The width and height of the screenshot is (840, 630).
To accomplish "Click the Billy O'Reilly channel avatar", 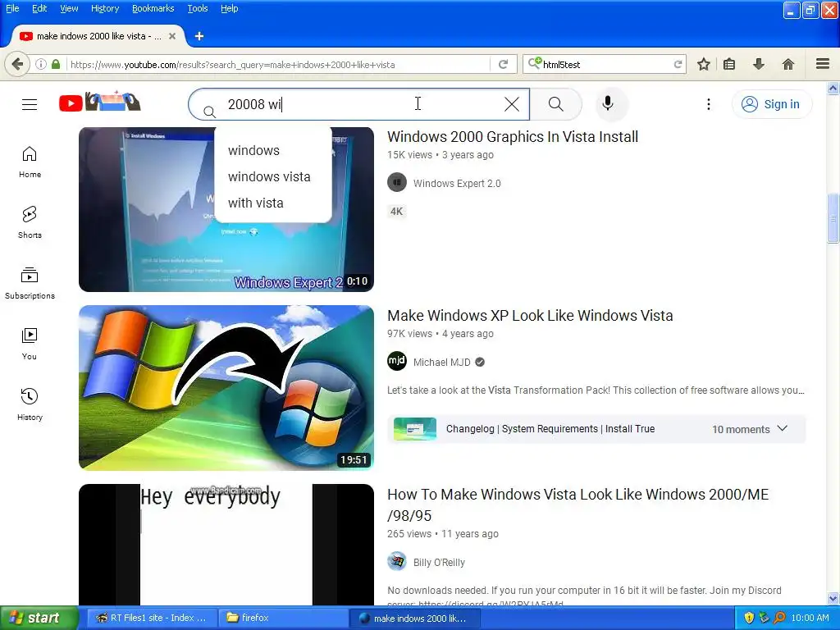I will click(397, 561).
